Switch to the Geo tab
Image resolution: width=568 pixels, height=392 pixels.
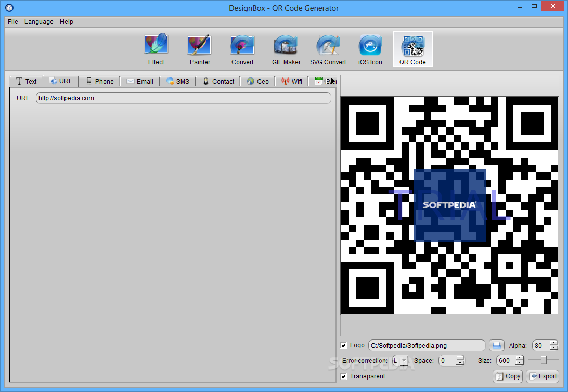pos(257,82)
